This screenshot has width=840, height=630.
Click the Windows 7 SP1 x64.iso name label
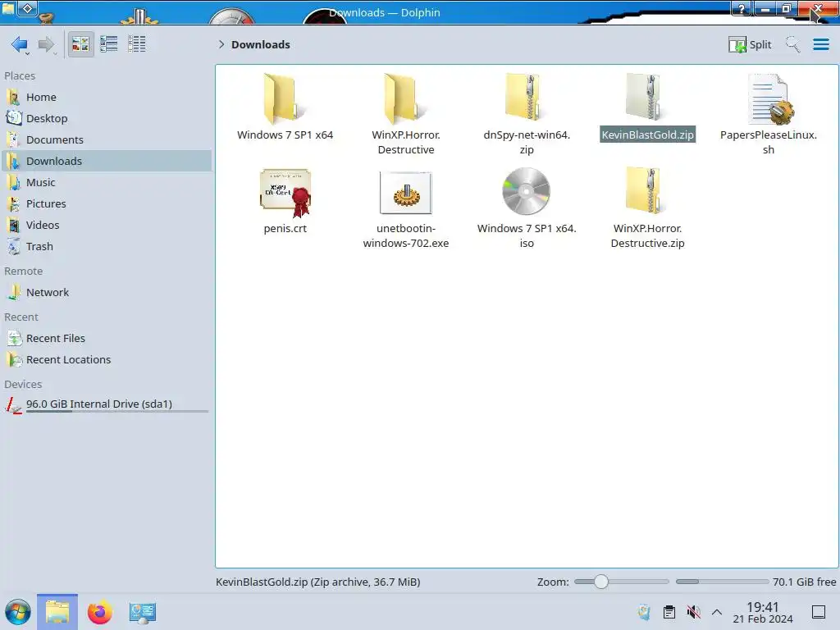point(527,235)
